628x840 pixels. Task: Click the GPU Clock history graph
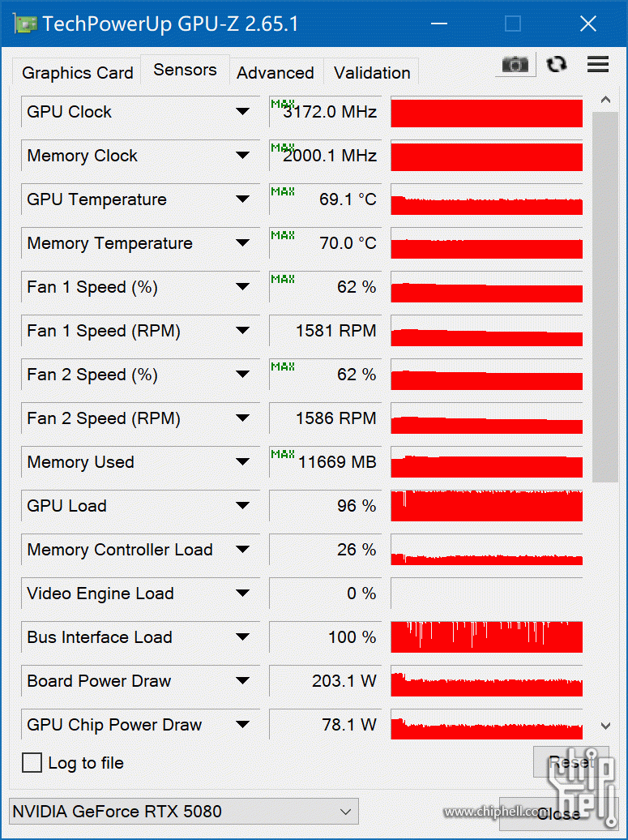(487, 112)
